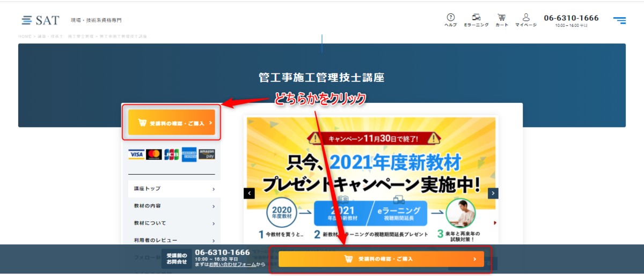Click the header phone number 06-6310-1666
The image size is (644, 276).
tap(571, 18)
